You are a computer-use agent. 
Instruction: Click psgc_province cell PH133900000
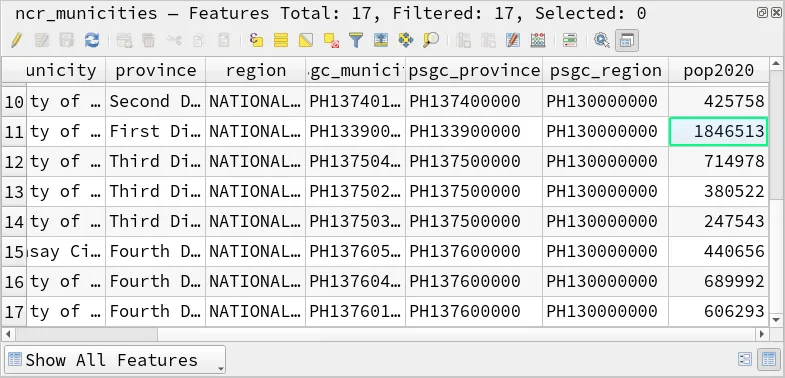[x=474, y=132]
